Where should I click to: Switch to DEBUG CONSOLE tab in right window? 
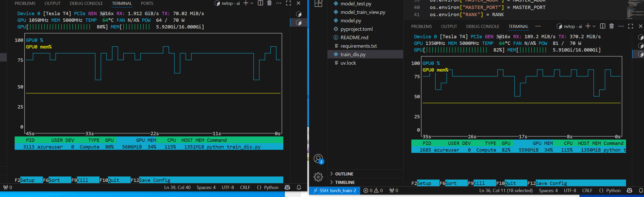[483, 26]
